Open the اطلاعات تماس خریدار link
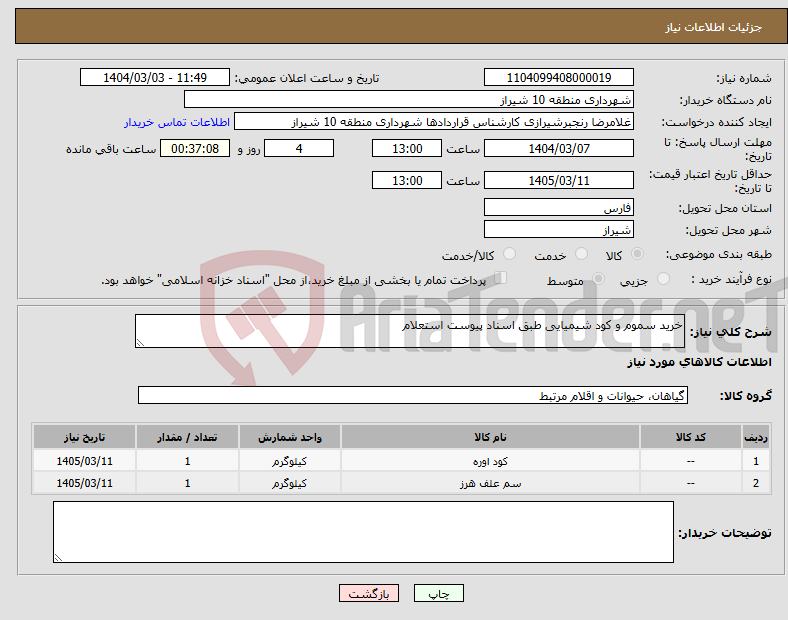The image size is (788, 620). pos(177,122)
